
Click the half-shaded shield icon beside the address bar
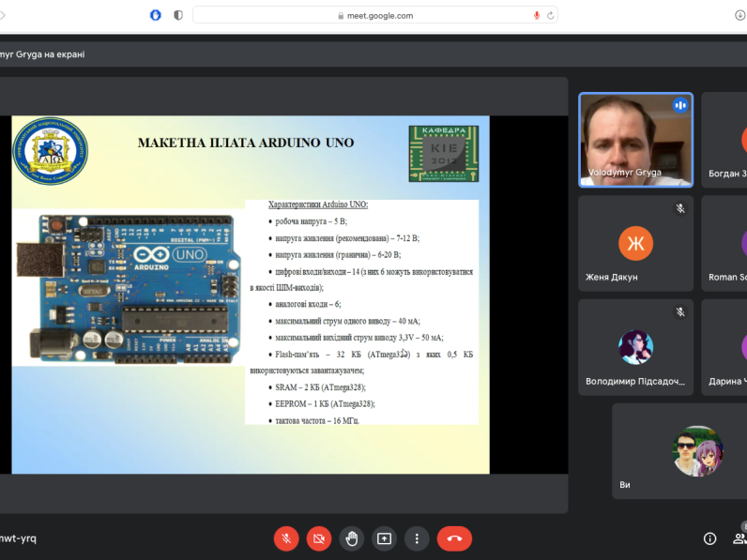click(178, 15)
